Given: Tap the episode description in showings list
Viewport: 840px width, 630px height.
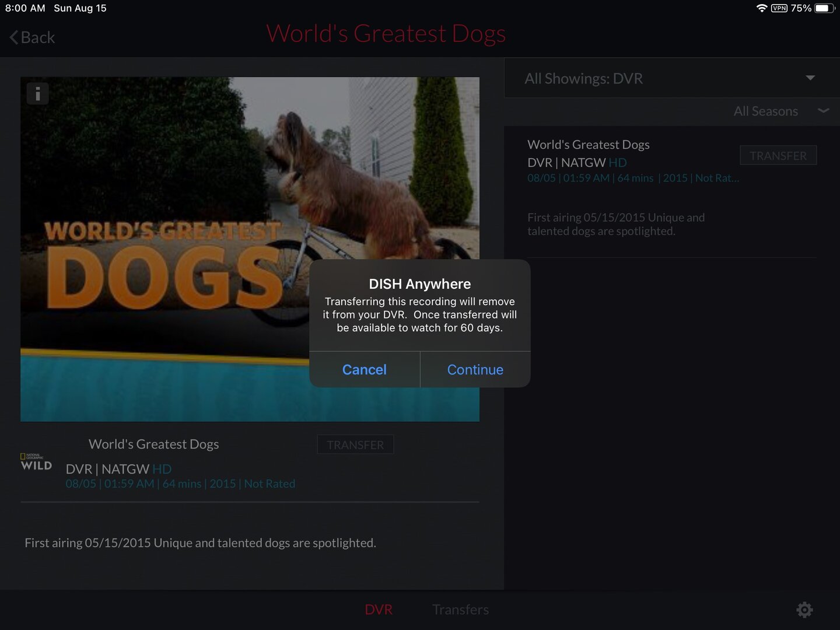Looking at the screenshot, I should tap(616, 225).
